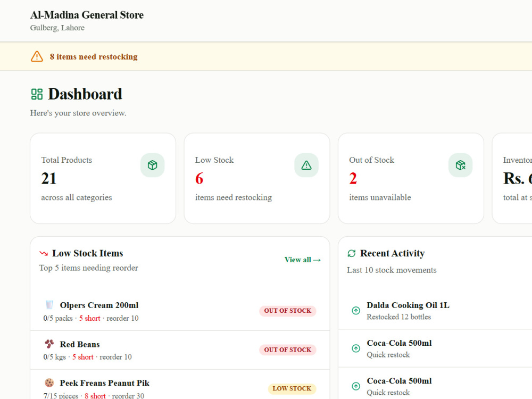Click the Recent Activity heading

(x=392, y=253)
